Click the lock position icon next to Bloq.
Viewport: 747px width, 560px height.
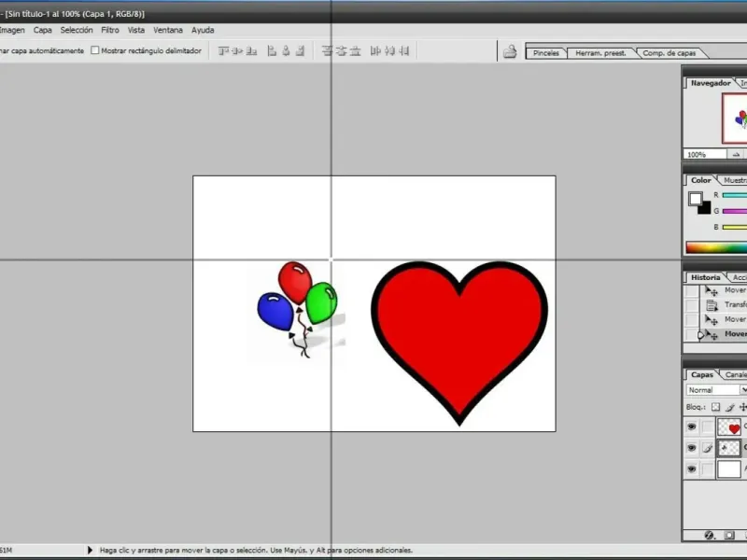coord(742,407)
